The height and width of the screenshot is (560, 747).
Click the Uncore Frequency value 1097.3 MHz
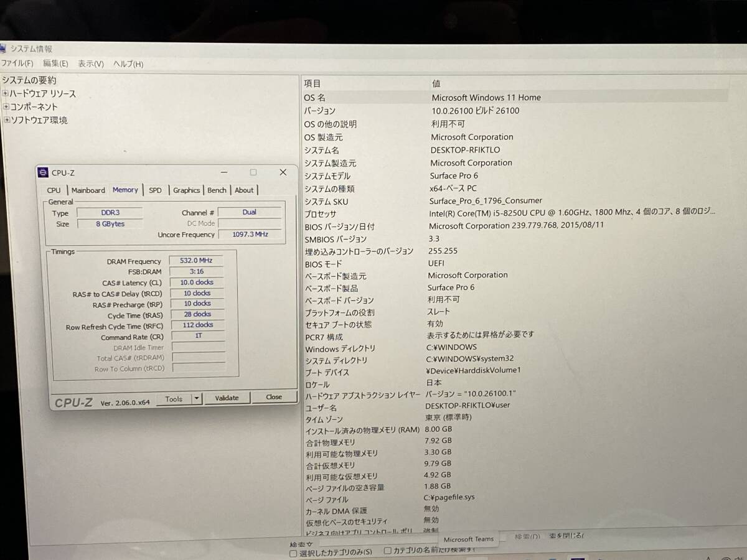click(250, 235)
